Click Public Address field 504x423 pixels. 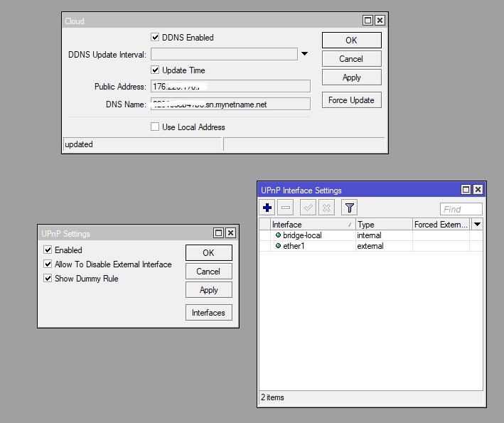pos(230,86)
